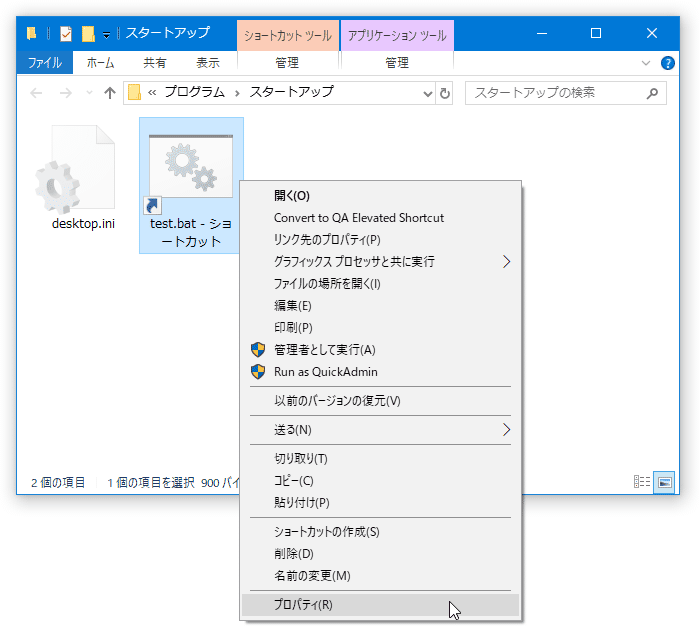The image size is (699, 633).
Task: Open the quick access toolbar customize arrow
Action: (106, 35)
